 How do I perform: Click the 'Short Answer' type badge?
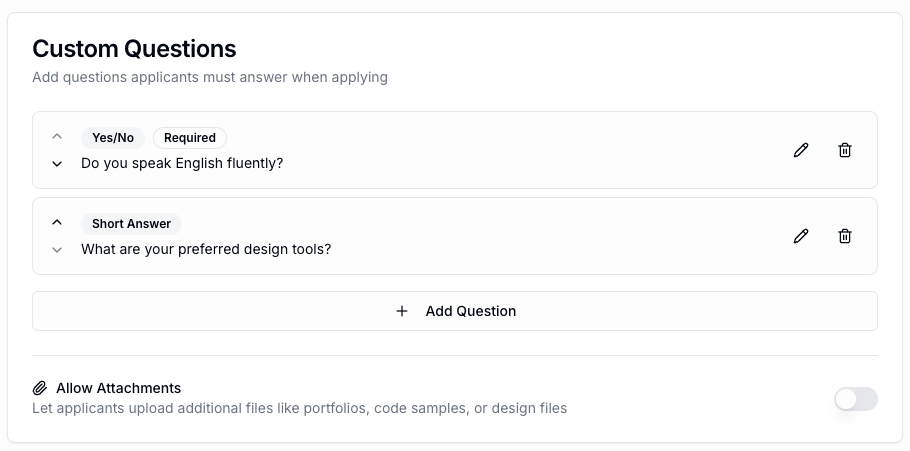tap(131, 224)
